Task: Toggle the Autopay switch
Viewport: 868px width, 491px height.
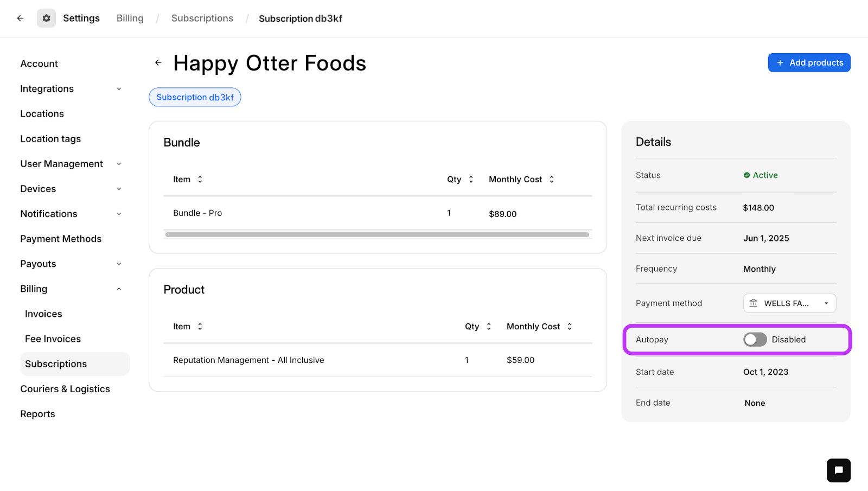Action: (755, 340)
